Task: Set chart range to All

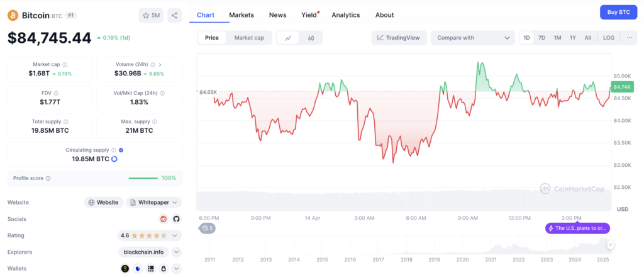Action: pyautogui.click(x=588, y=38)
